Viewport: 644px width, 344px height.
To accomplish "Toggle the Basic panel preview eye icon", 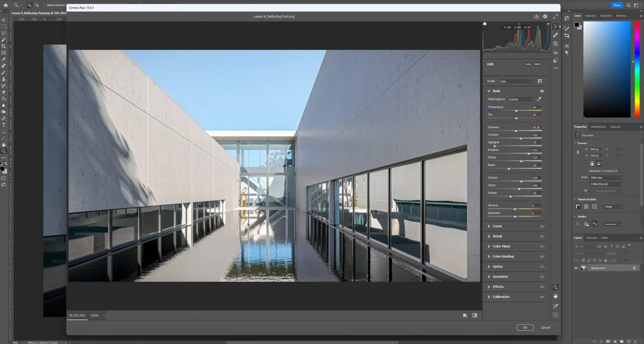I will pyautogui.click(x=542, y=91).
